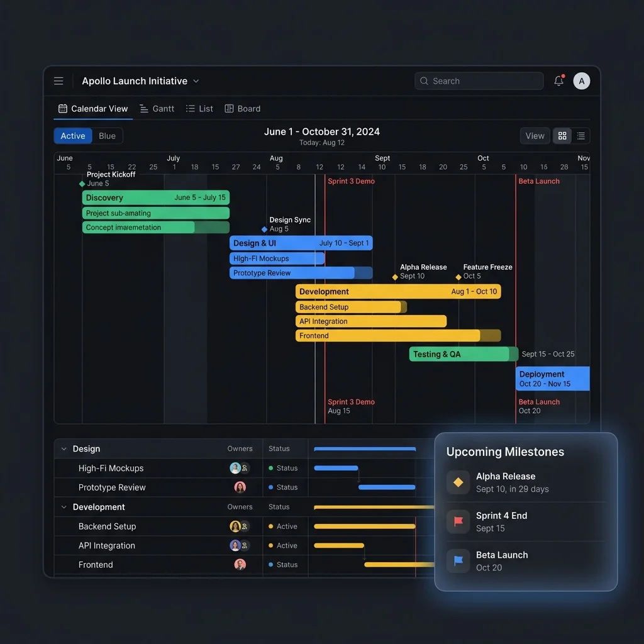
Task: Click the API Integration owner avatars
Action: pos(240,545)
